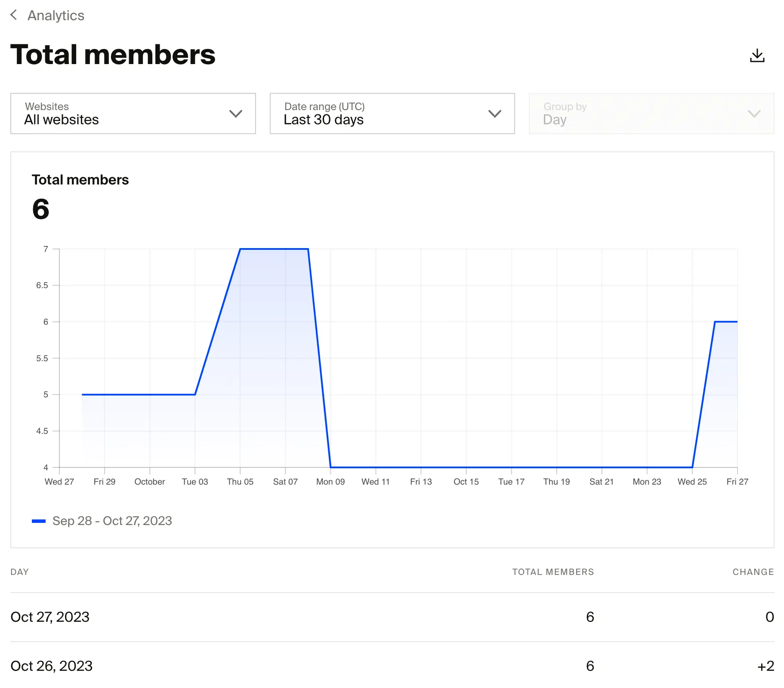Click the Group by dropdown chevron

pos(754,114)
